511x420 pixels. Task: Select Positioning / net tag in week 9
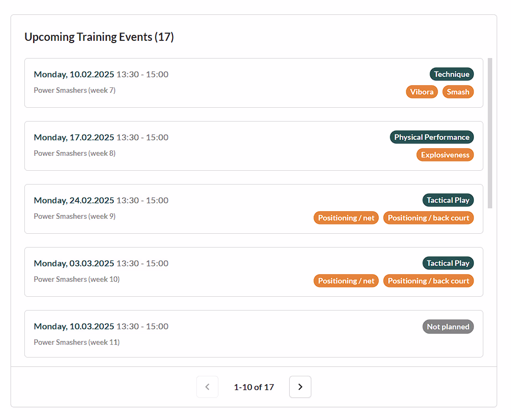(x=346, y=218)
